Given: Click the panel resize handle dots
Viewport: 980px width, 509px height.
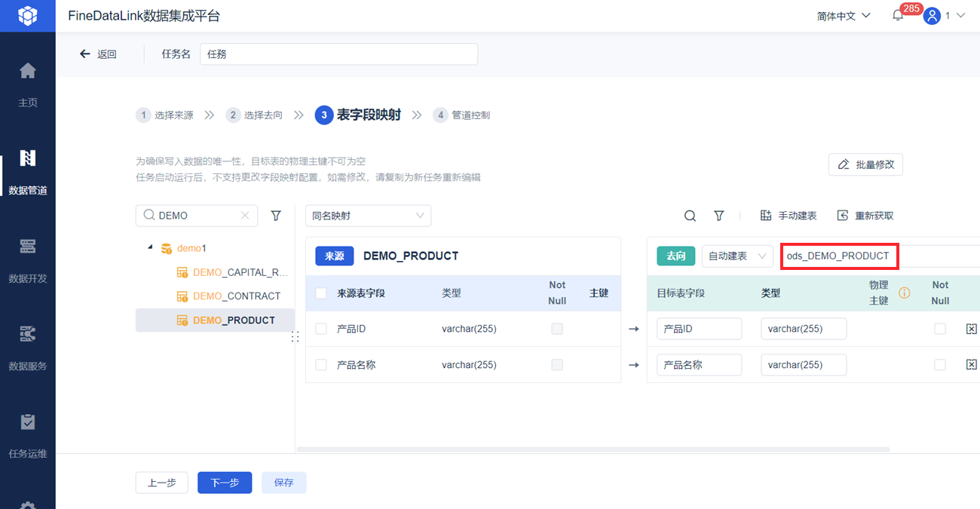Looking at the screenshot, I should (x=295, y=337).
